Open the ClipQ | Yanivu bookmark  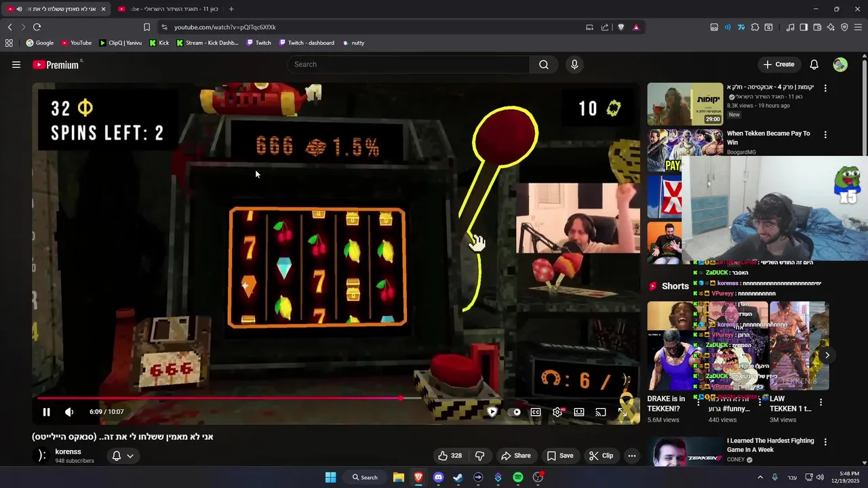120,43
